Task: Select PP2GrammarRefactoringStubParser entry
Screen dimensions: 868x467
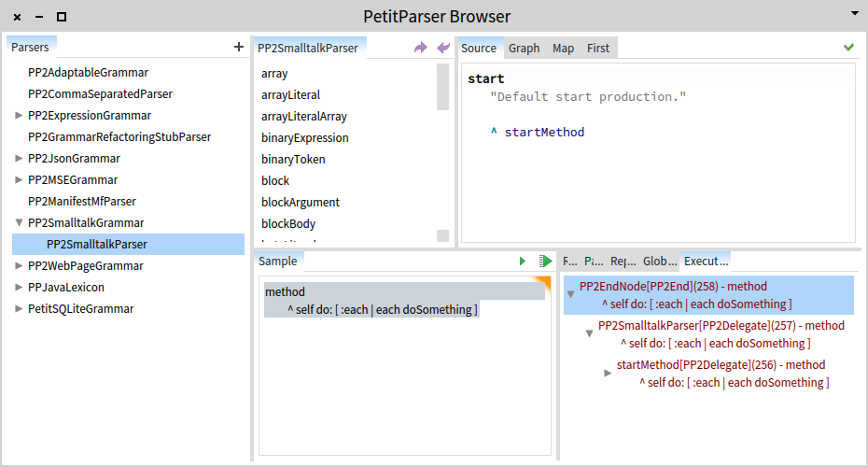Action: (x=119, y=137)
